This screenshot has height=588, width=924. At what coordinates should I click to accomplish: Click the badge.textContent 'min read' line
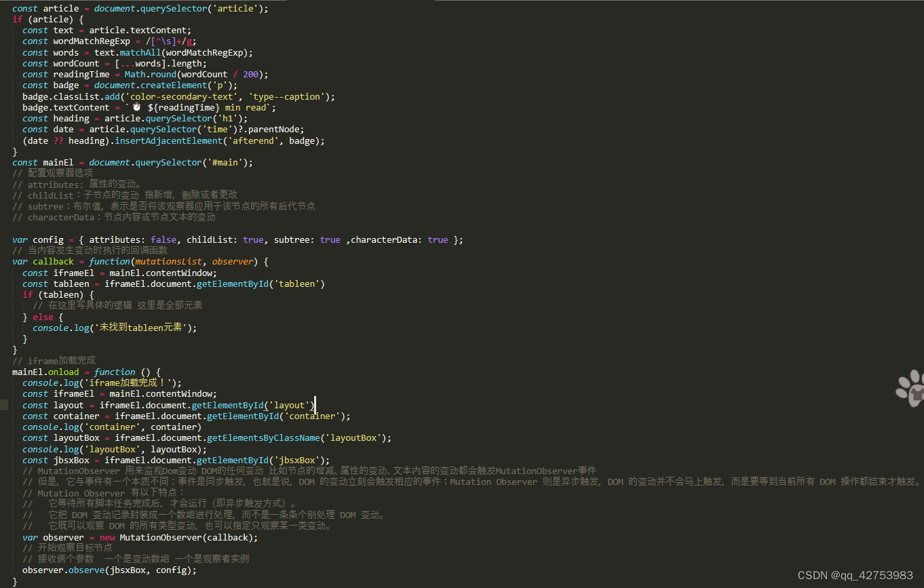150,107
